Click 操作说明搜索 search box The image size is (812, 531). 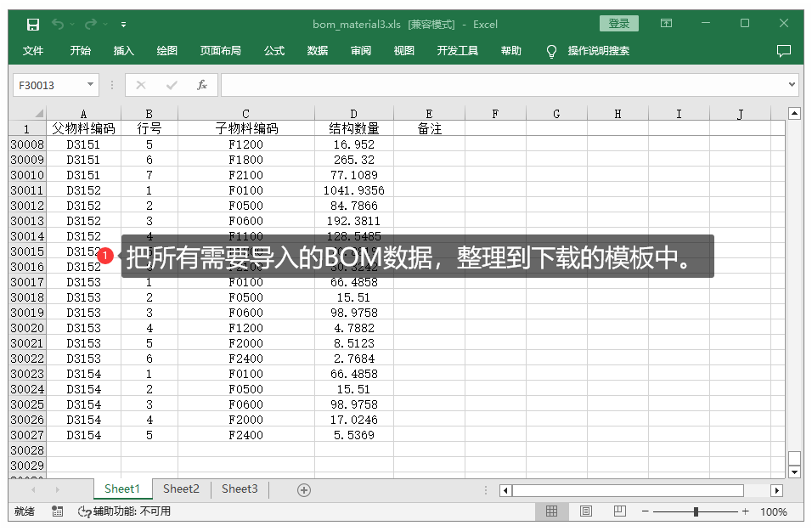click(x=598, y=51)
